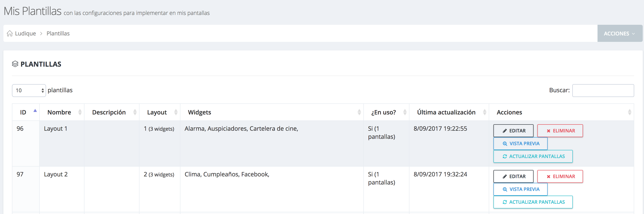Sort table by Layout column

pyautogui.click(x=160, y=112)
